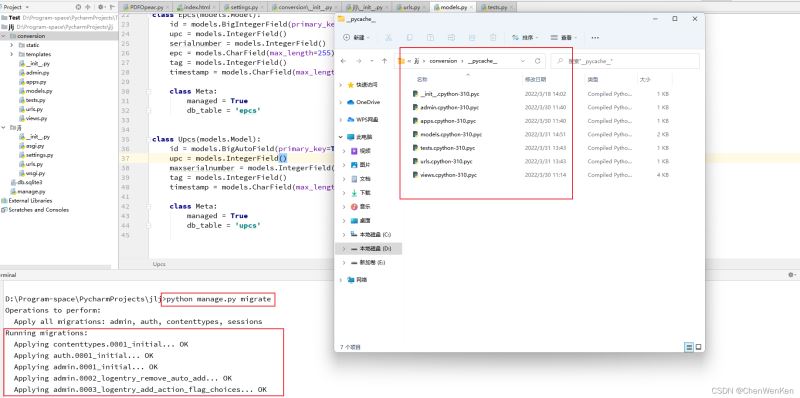Switch to the settings.py editor tab

tap(245, 8)
